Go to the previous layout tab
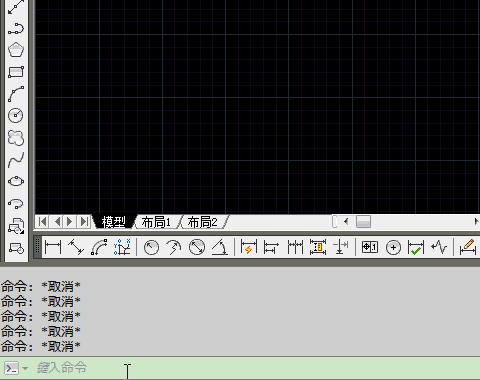The width and height of the screenshot is (480, 380). coord(57,222)
